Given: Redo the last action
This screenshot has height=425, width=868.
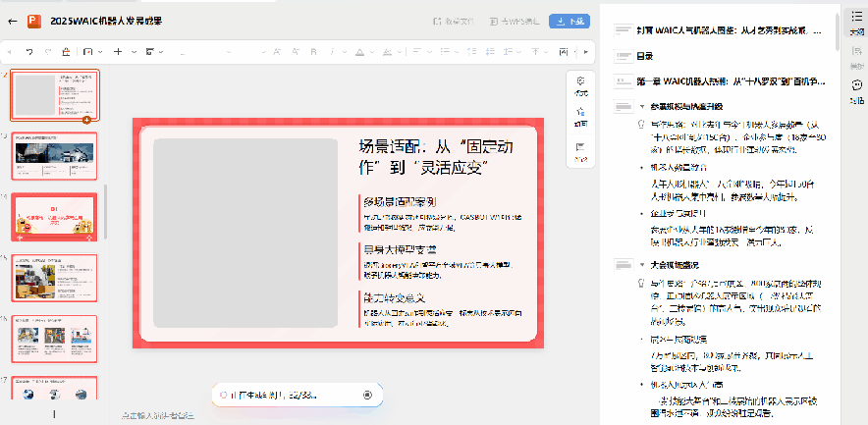Looking at the screenshot, I should (x=47, y=52).
